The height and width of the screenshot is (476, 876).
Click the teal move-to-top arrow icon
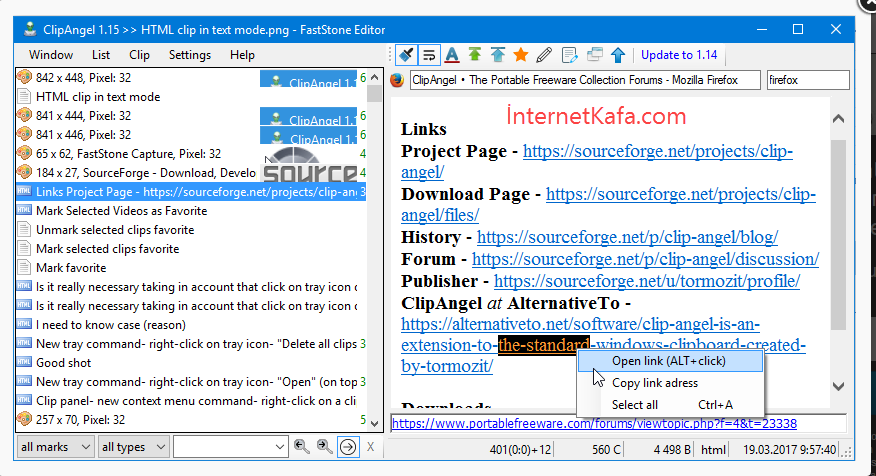click(498, 55)
